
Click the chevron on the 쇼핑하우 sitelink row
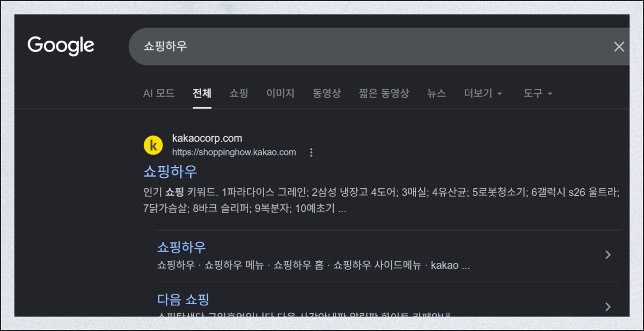tap(608, 255)
